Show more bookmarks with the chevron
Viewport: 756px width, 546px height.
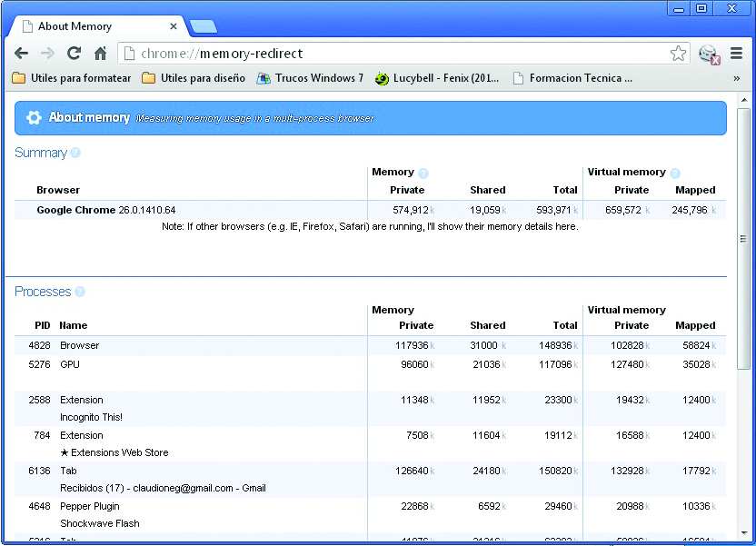(737, 78)
